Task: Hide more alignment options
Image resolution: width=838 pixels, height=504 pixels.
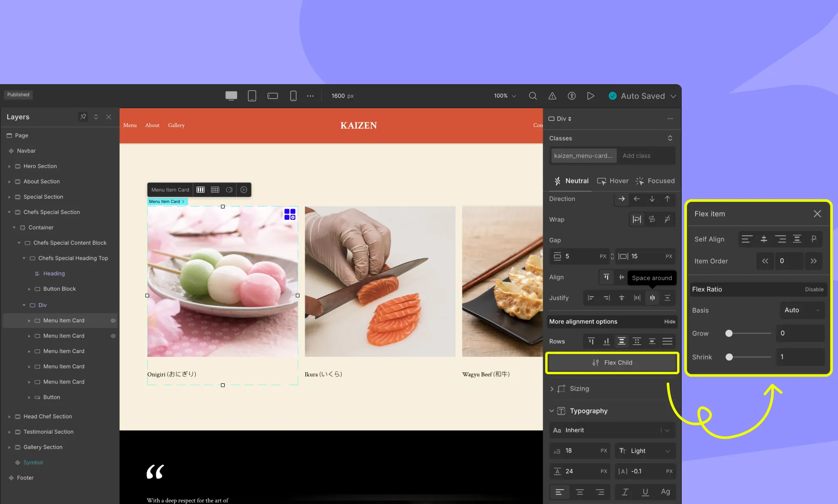Action: [670, 322]
